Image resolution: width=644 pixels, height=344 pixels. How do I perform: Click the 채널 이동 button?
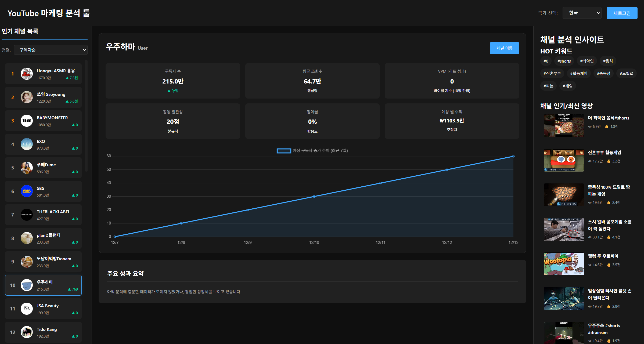pos(504,48)
